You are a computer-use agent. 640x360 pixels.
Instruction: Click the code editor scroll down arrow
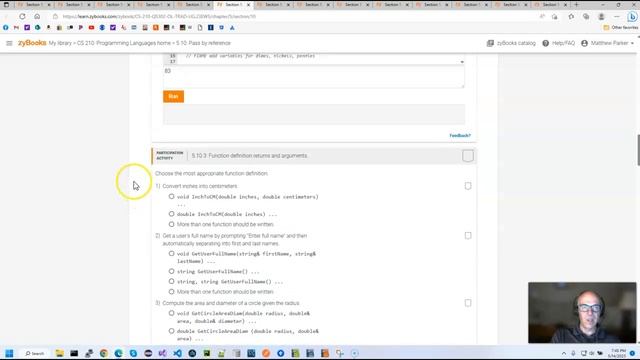(x=462, y=62)
